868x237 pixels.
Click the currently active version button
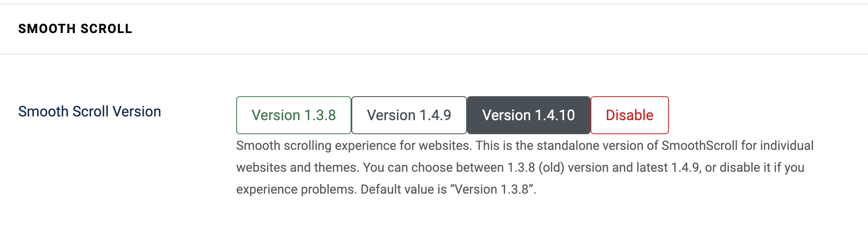point(528,115)
